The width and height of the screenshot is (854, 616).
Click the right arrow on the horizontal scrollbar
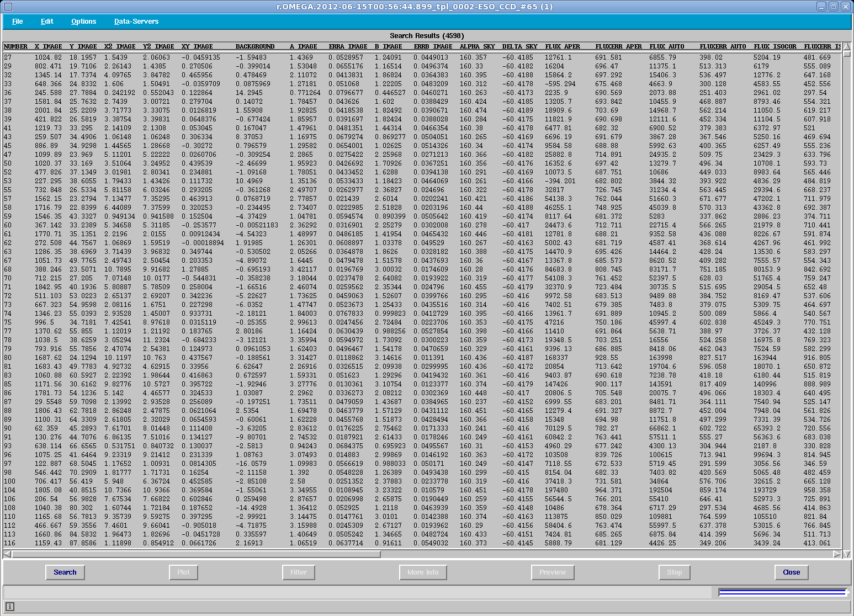837,554
